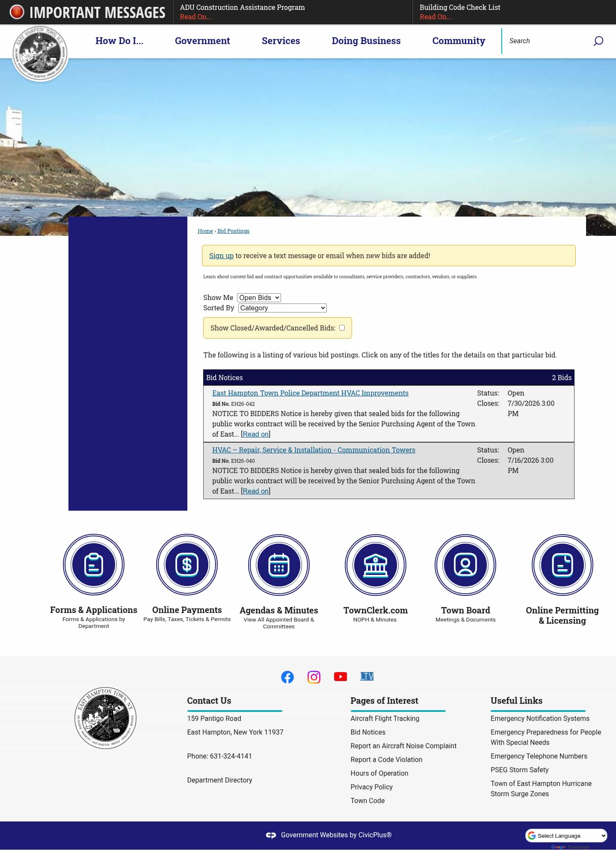
Task: Open the How Do I... menu
Action: point(119,41)
